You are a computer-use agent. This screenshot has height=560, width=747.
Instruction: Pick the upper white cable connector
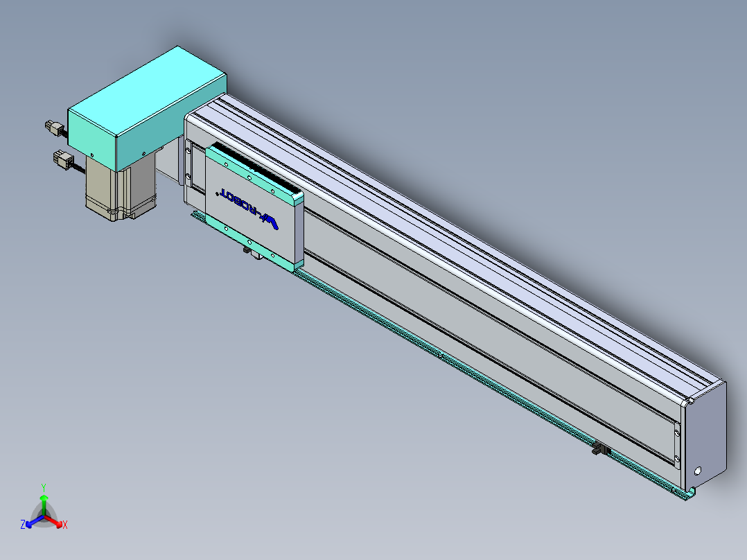(x=55, y=129)
